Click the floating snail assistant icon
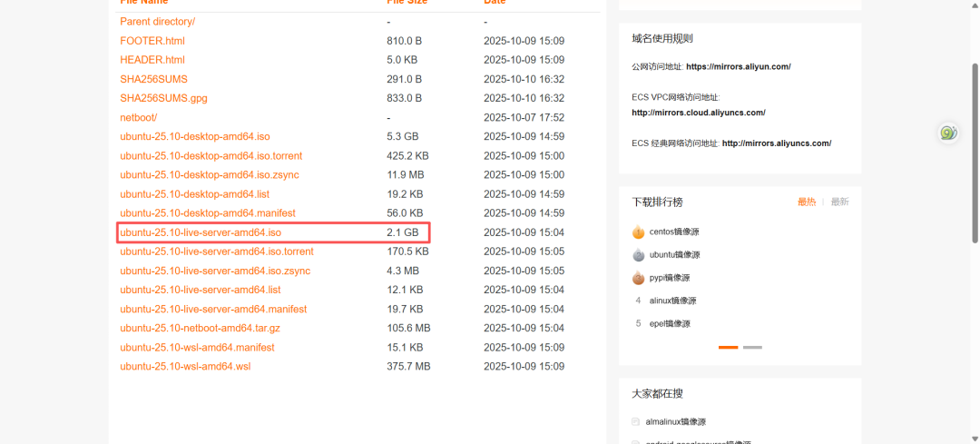980x444 pixels. coord(949,133)
